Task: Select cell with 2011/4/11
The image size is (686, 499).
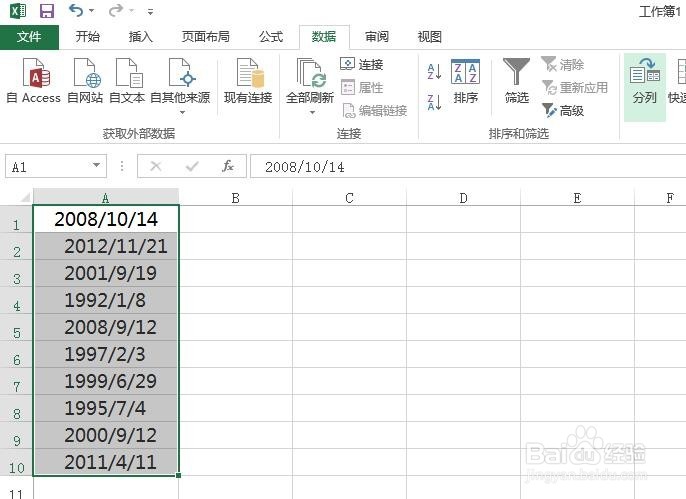Action: pos(106,462)
